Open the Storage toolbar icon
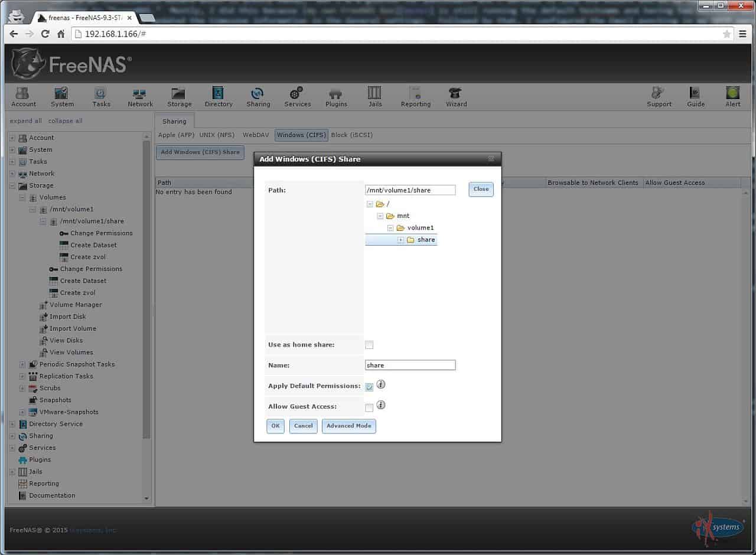 tap(179, 97)
